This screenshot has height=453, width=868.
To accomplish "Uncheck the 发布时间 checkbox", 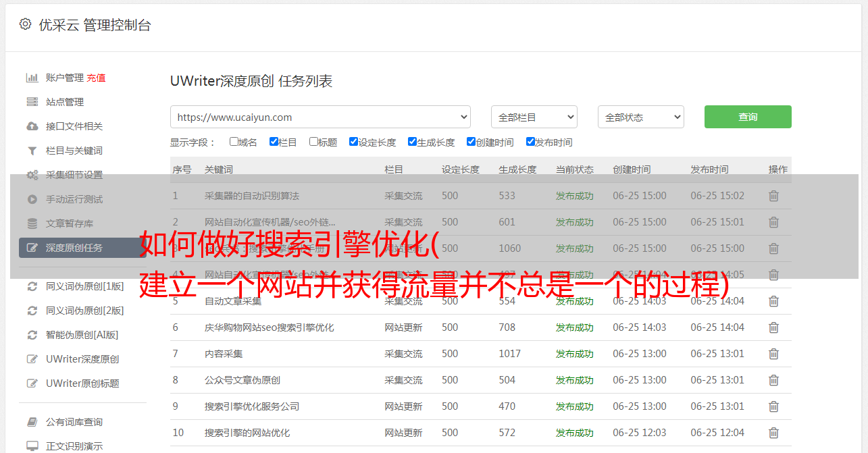I will point(530,142).
